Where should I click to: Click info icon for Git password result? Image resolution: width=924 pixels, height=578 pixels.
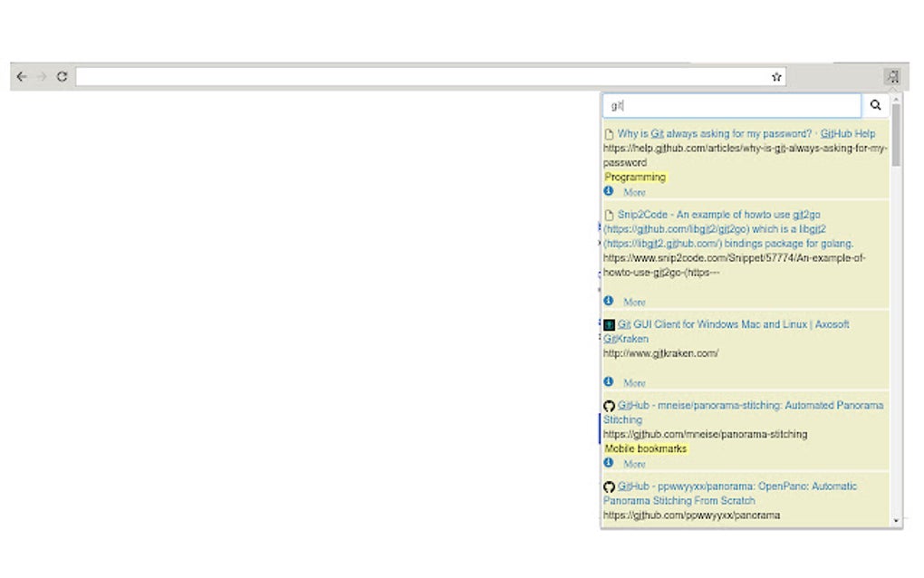609,191
